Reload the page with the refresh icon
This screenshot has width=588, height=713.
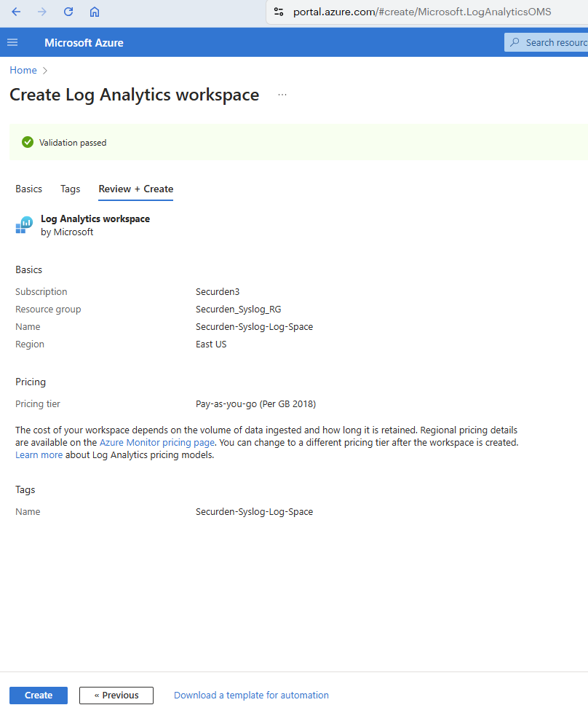click(x=68, y=12)
